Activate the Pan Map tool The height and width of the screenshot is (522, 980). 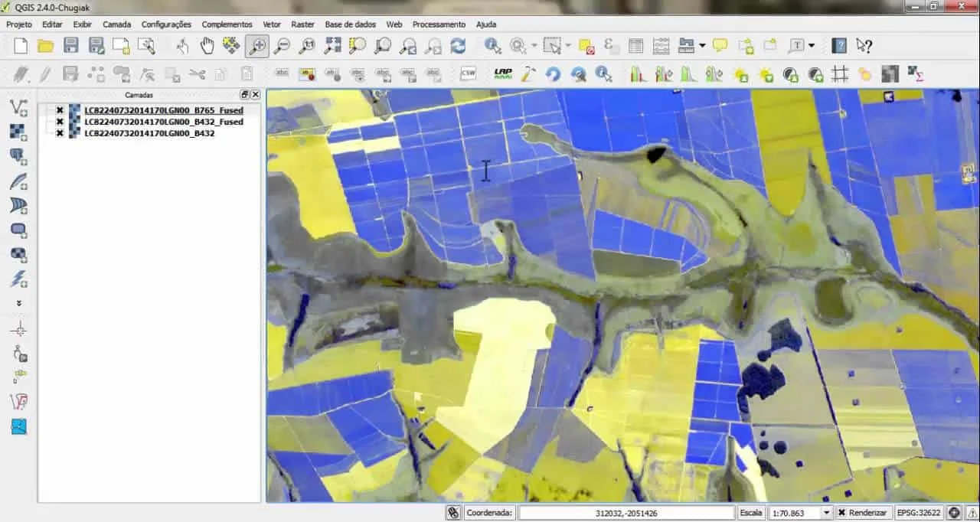[207, 46]
